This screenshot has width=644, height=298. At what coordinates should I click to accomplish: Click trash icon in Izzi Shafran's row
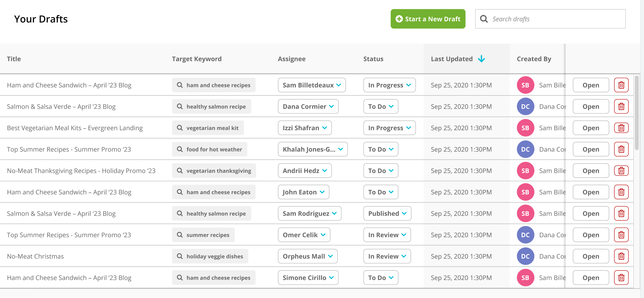[x=621, y=128]
